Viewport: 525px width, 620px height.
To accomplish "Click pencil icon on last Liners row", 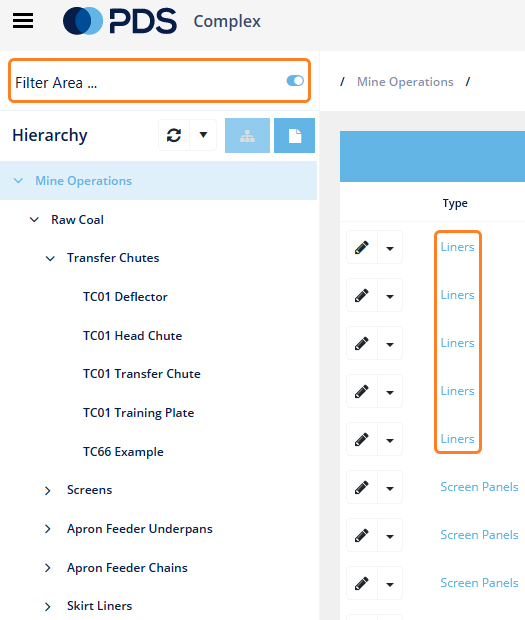I will click(362, 439).
